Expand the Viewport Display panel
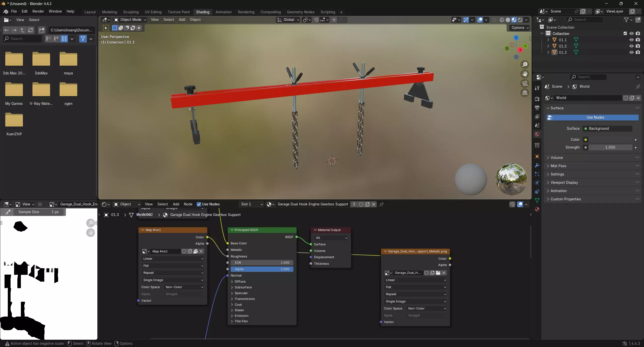 point(564,183)
